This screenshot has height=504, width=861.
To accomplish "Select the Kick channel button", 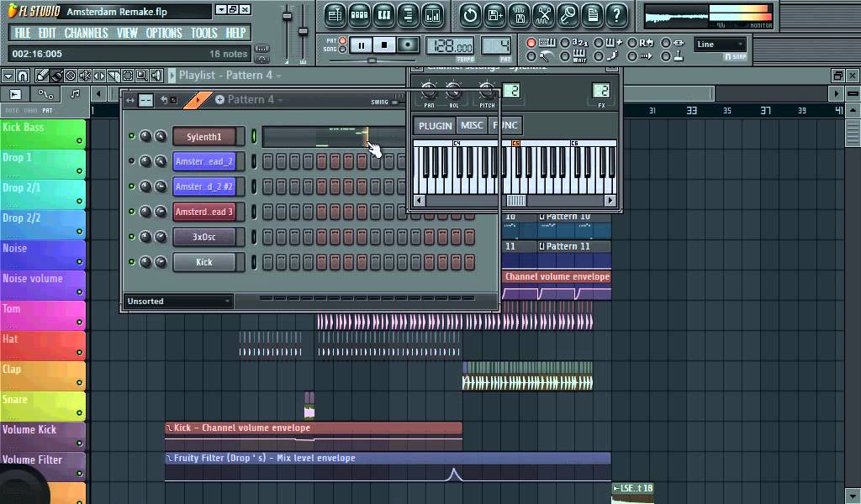I will click(x=203, y=262).
